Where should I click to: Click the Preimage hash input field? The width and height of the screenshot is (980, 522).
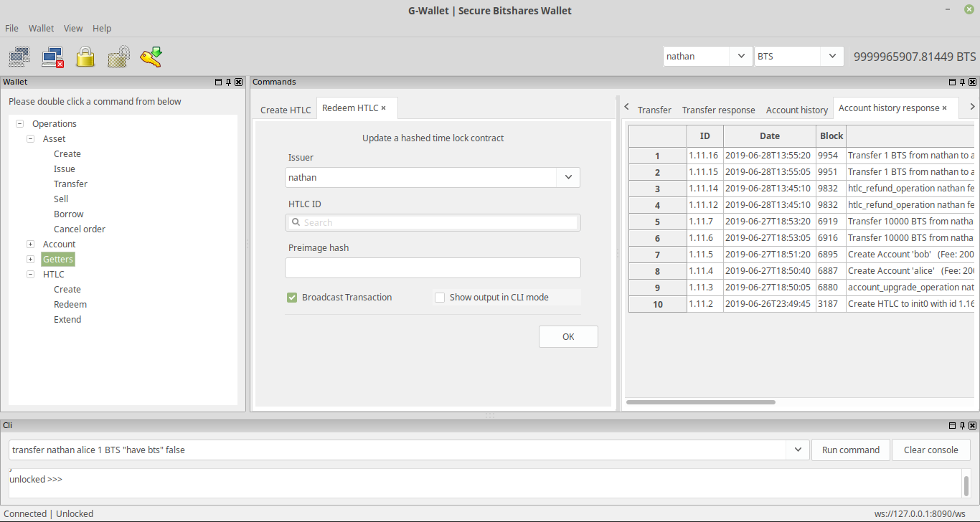[x=433, y=267]
